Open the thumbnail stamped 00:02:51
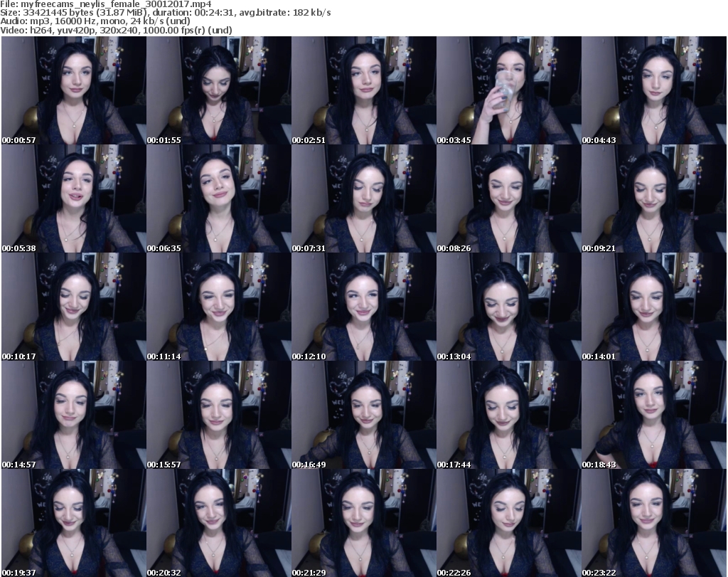The image size is (728, 577). (x=363, y=90)
